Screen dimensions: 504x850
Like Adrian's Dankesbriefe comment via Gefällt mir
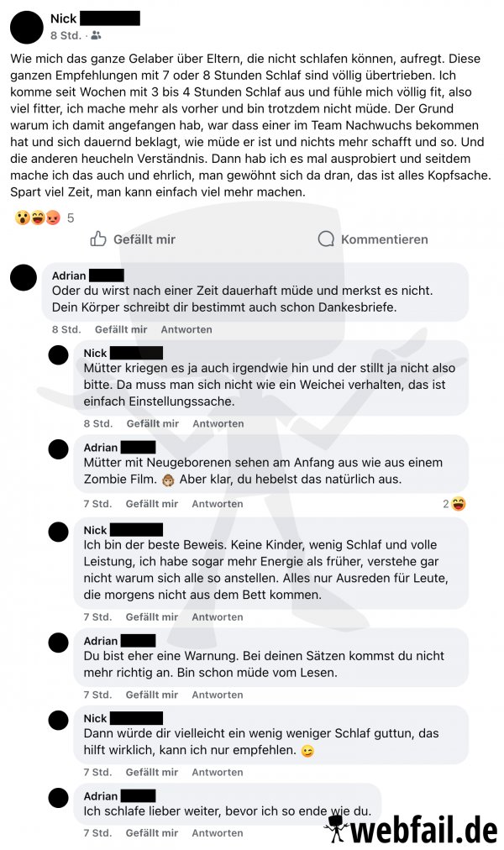pos(121,329)
